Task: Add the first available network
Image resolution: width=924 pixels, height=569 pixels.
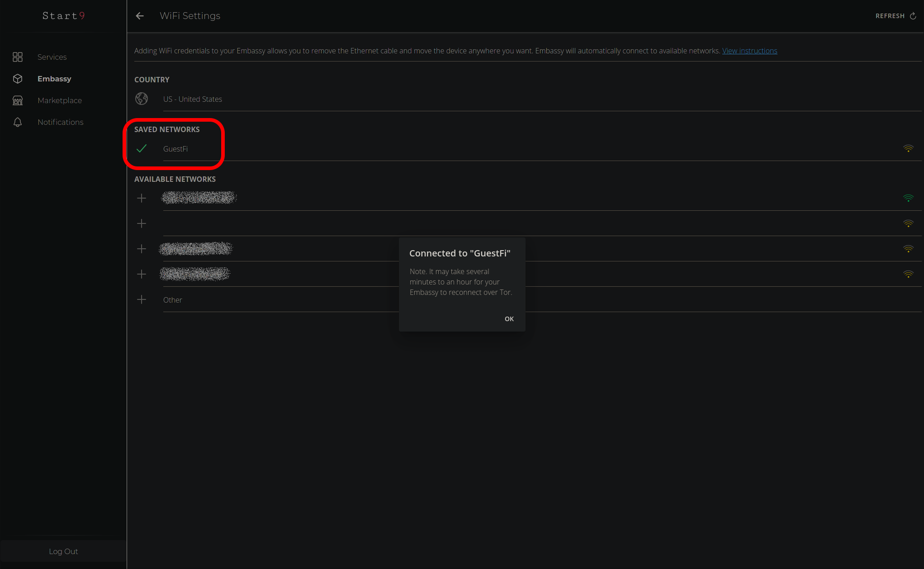Action: pos(142,198)
